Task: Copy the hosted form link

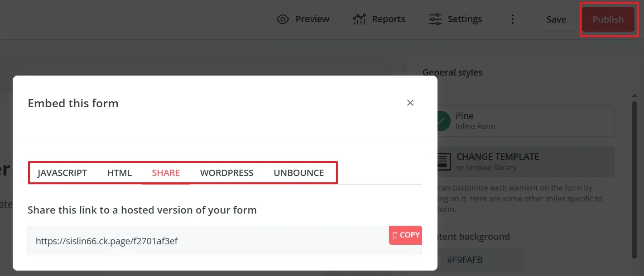Action: 405,235
